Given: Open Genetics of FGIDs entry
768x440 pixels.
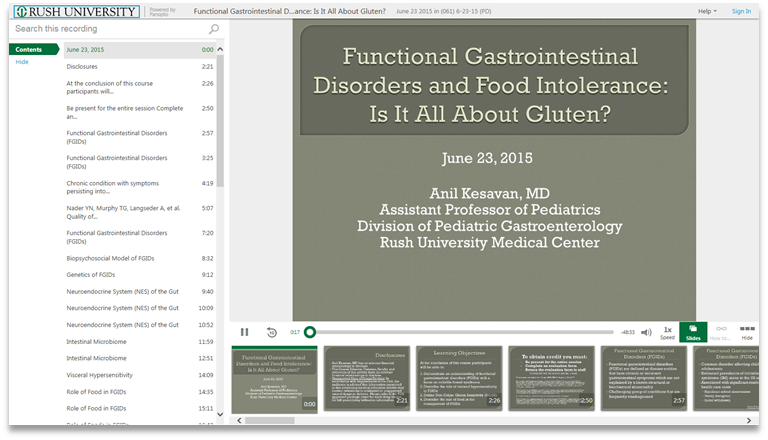Looking at the screenshot, I should (140, 275).
